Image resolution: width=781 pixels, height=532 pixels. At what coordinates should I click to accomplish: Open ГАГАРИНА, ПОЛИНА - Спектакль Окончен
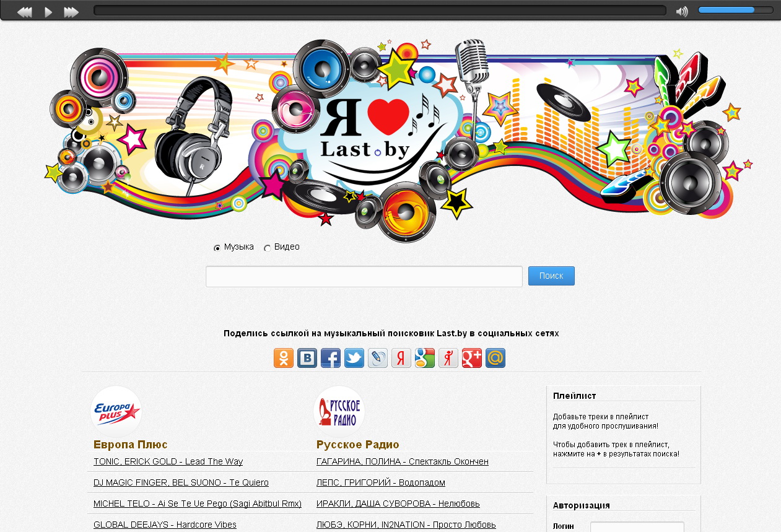click(403, 462)
